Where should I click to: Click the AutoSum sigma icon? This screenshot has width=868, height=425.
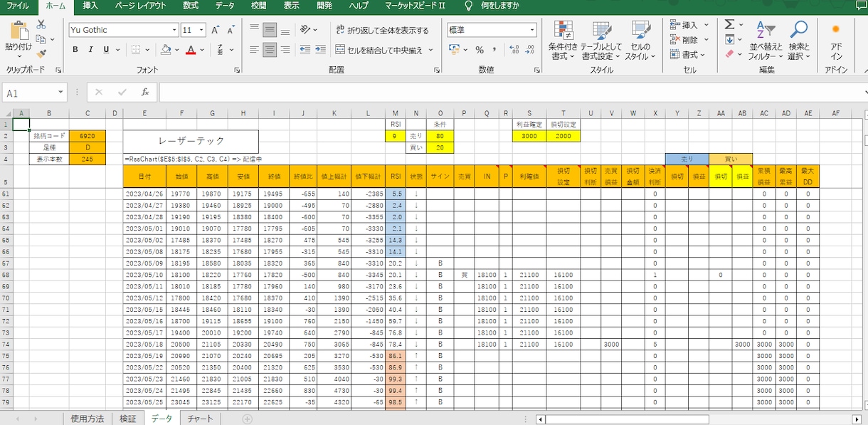pyautogui.click(x=729, y=24)
